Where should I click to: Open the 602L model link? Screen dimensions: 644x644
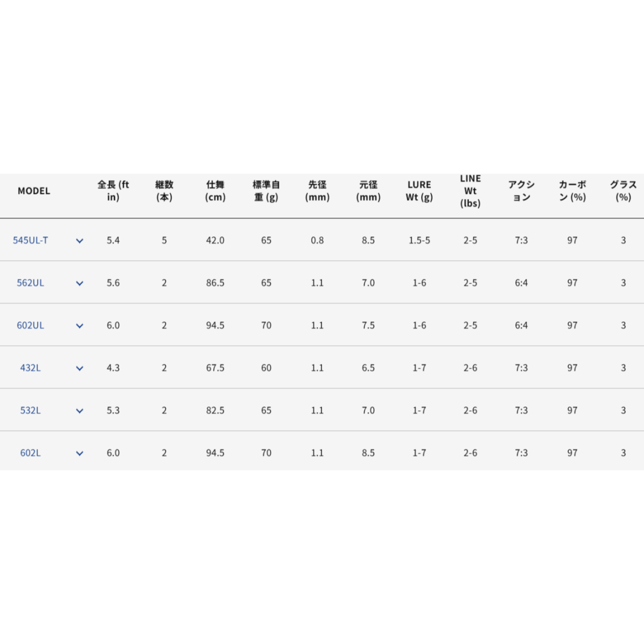(31, 453)
